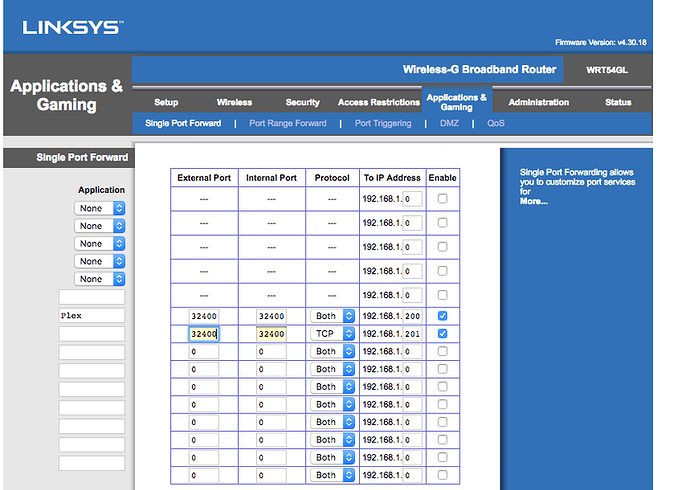The width and height of the screenshot is (690, 490).
Task: Click the WRT54GL model label
Action: tap(607, 70)
